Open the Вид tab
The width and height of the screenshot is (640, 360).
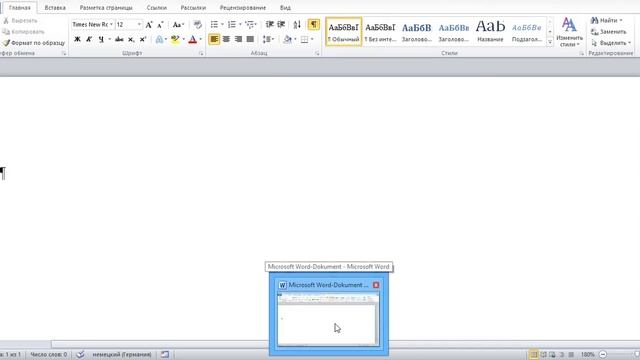[x=285, y=8]
